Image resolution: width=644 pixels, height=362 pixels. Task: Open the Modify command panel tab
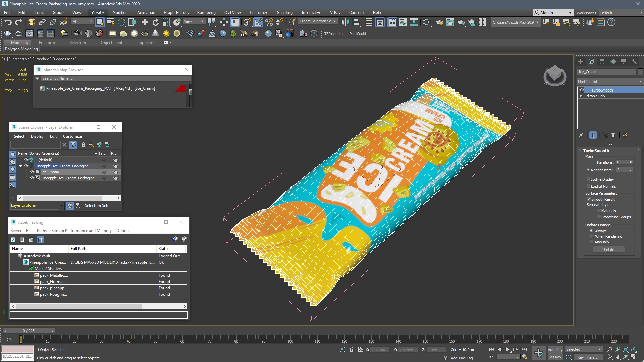pyautogui.click(x=591, y=62)
